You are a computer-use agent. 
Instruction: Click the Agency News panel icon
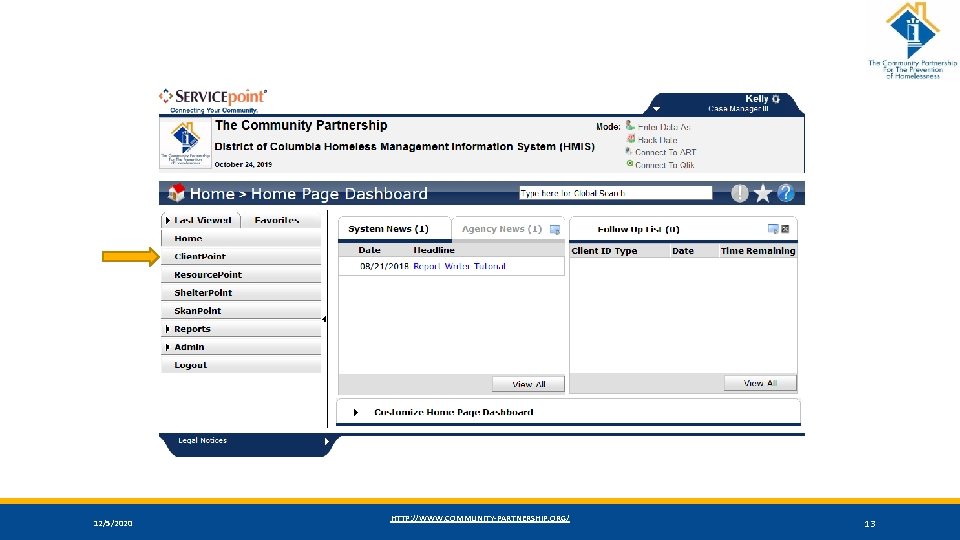(555, 230)
